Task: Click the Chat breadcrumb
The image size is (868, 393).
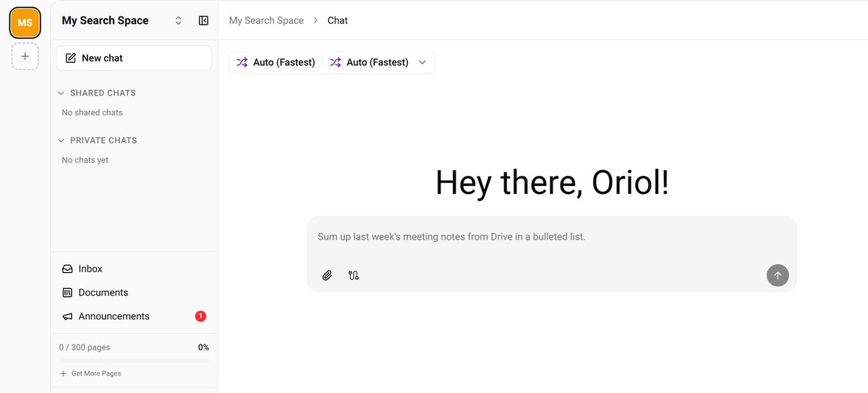Action: 338,20
